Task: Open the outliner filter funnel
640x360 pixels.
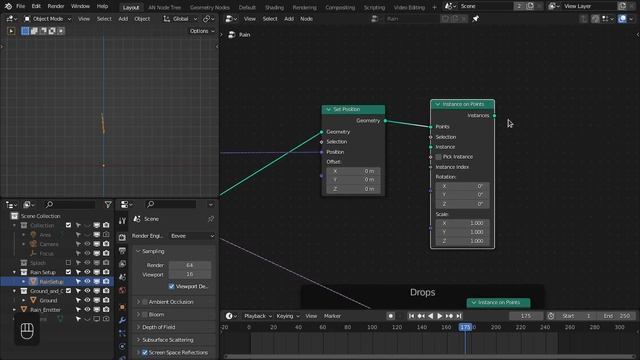Action: tap(108, 204)
